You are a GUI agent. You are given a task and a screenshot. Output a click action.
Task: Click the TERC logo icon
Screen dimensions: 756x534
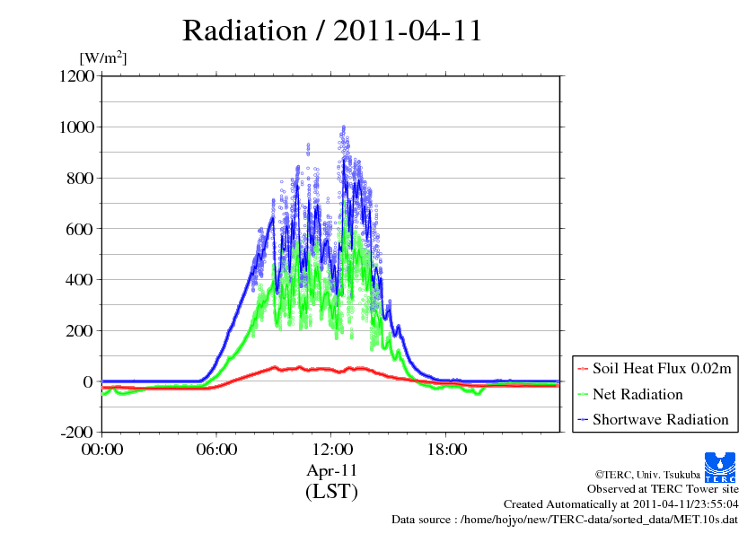pos(720,468)
